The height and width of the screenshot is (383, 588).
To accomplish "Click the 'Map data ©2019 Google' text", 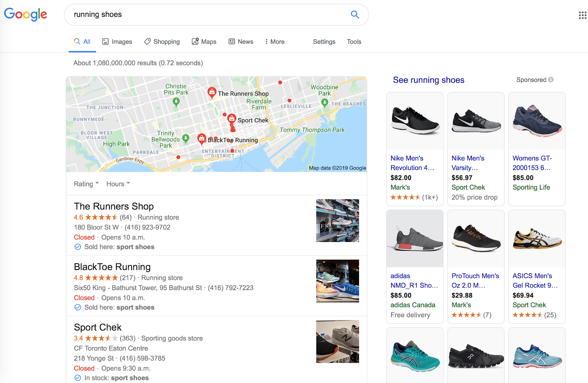I will point(337,168).
